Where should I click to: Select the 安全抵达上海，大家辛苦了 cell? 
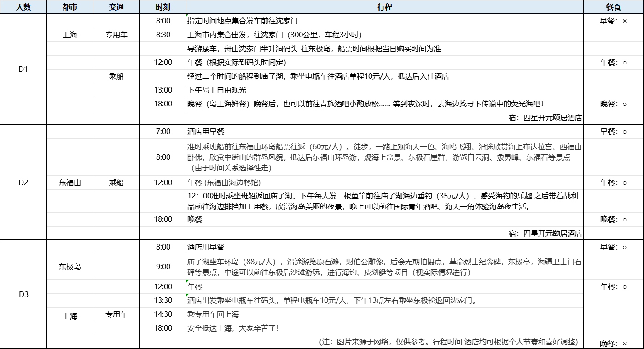click(x=384, y=328)
